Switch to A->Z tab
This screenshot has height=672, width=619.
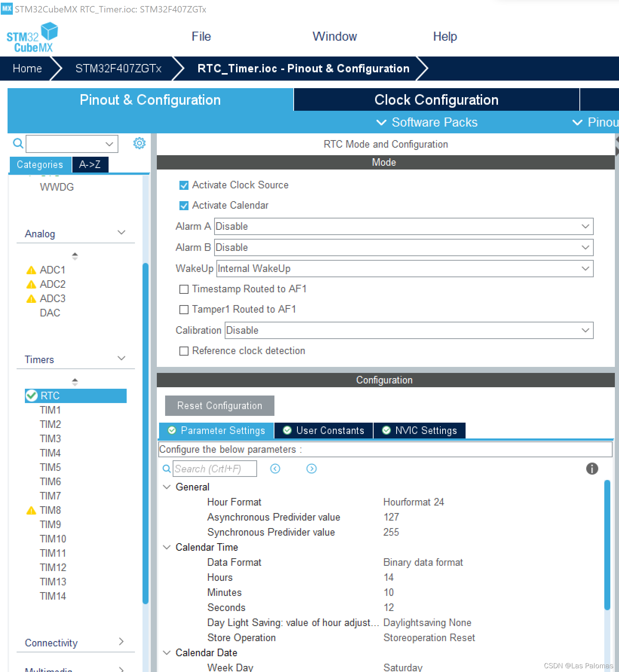click(90, 165)
